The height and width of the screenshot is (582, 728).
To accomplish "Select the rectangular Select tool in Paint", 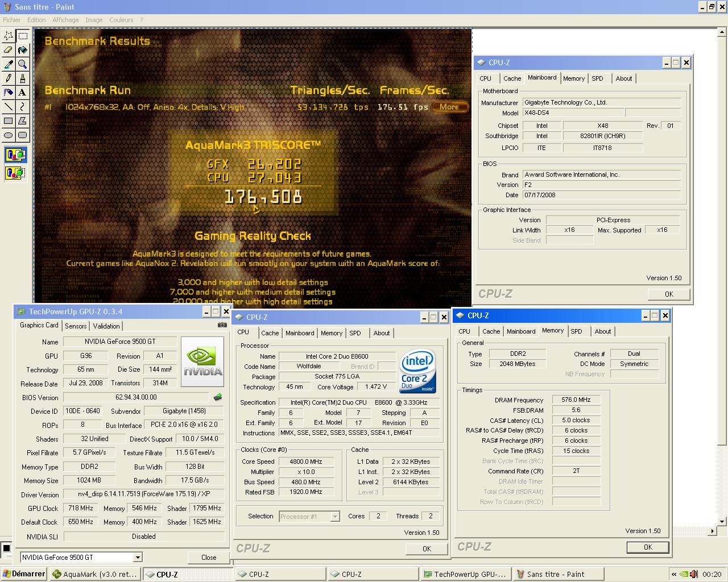I will point(23,36).
